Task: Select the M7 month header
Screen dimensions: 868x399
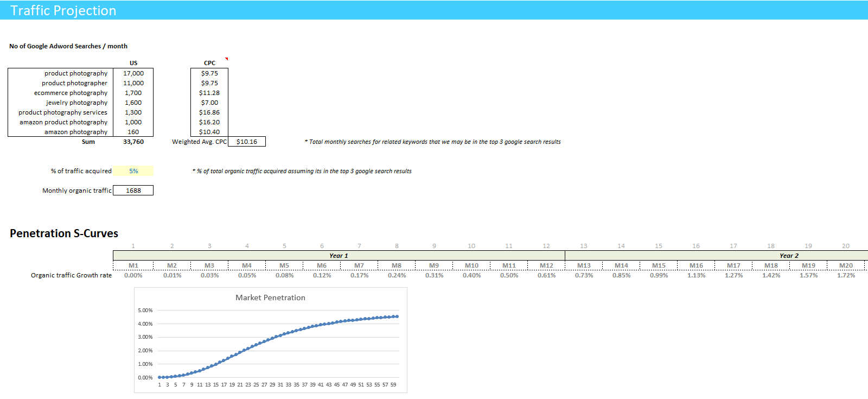Action: (359, 265)
